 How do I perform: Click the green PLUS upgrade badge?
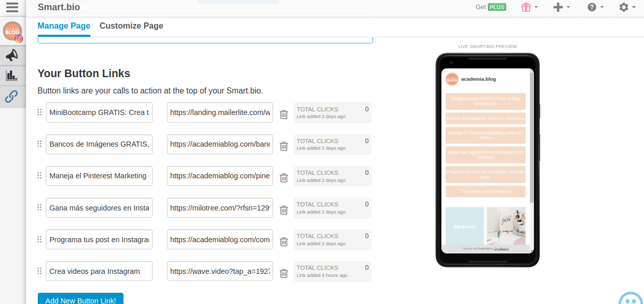[x=497, y=7]
